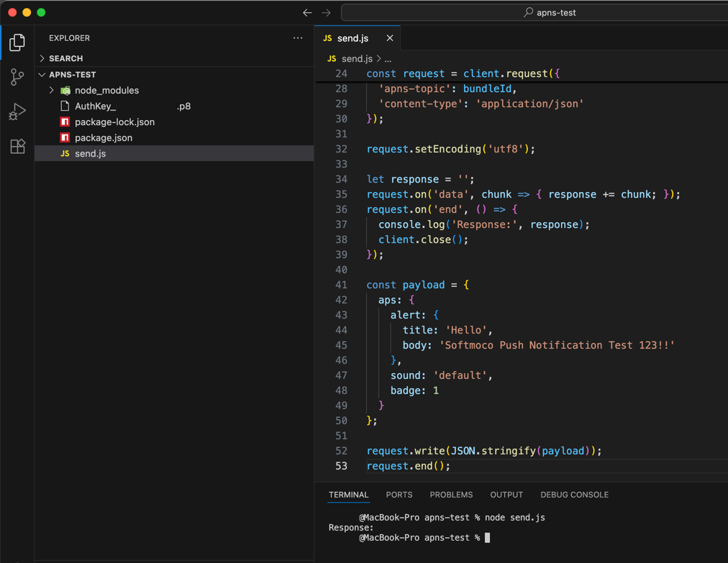Expand the SEARCH section
728x563 pixels.
tap(65, 58)
